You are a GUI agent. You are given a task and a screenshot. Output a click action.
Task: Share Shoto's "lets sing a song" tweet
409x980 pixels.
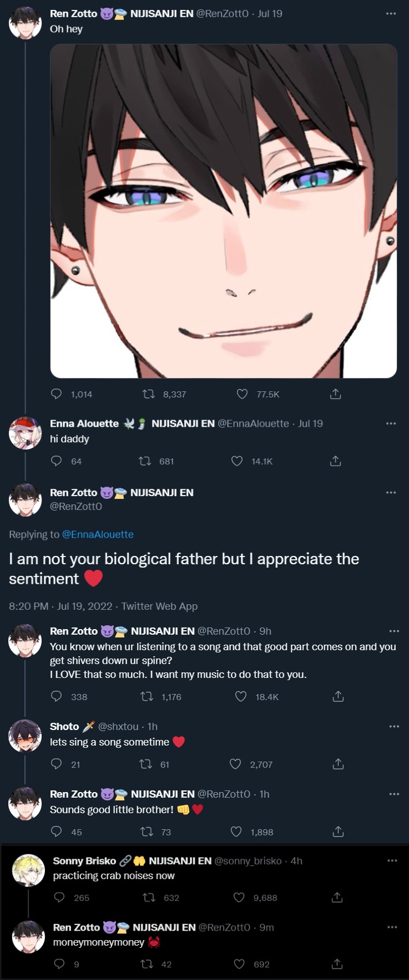click(338, 764)
